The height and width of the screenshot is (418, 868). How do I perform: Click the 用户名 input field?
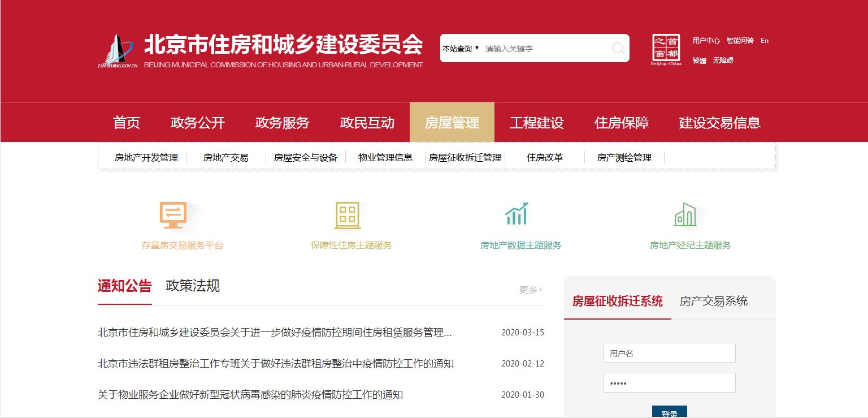(670, 353)
